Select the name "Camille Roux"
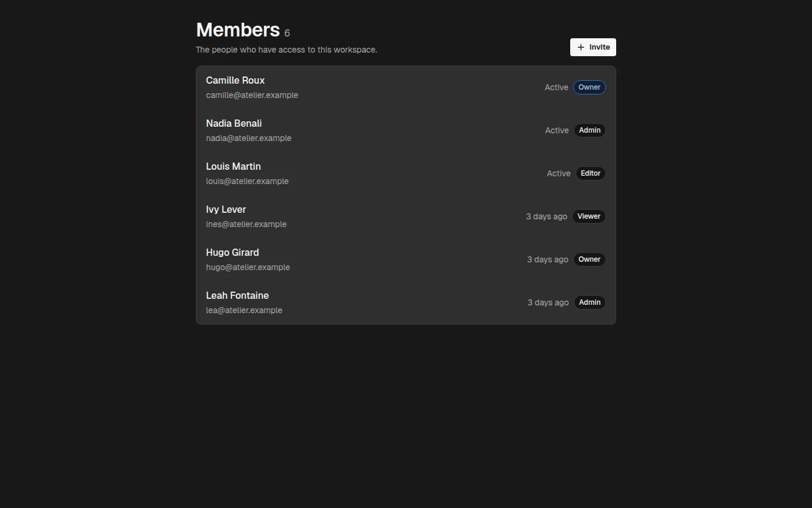The height and width of the screenshot is (508, 812). pyautogui.click(x=235, y=81)
